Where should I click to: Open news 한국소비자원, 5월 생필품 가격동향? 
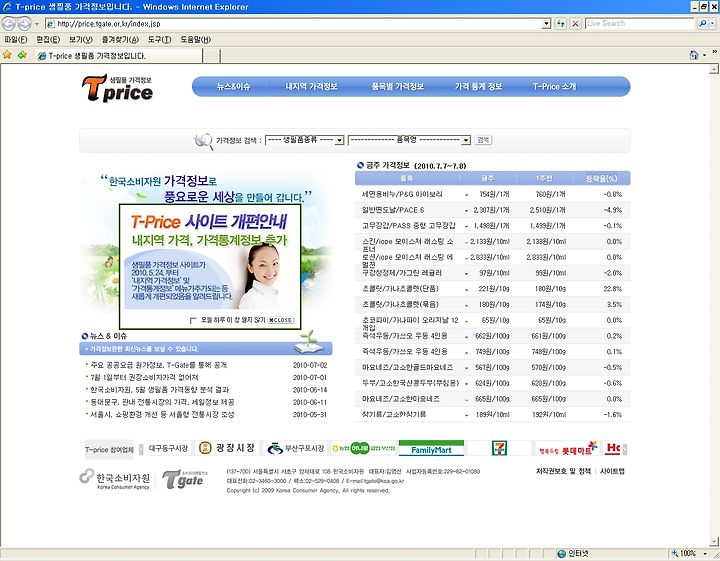click(159, 390)
